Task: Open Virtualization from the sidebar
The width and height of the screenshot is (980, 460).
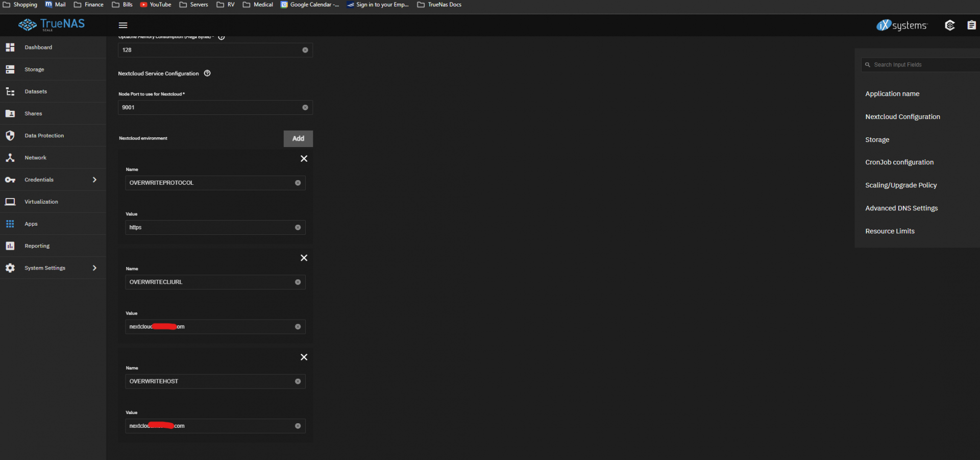Action: tap(53, 202)
